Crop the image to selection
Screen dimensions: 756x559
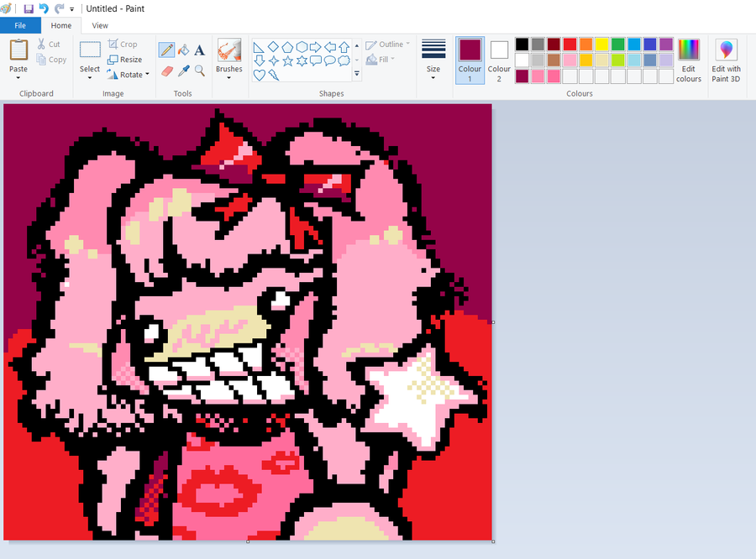tap(123, 44)
